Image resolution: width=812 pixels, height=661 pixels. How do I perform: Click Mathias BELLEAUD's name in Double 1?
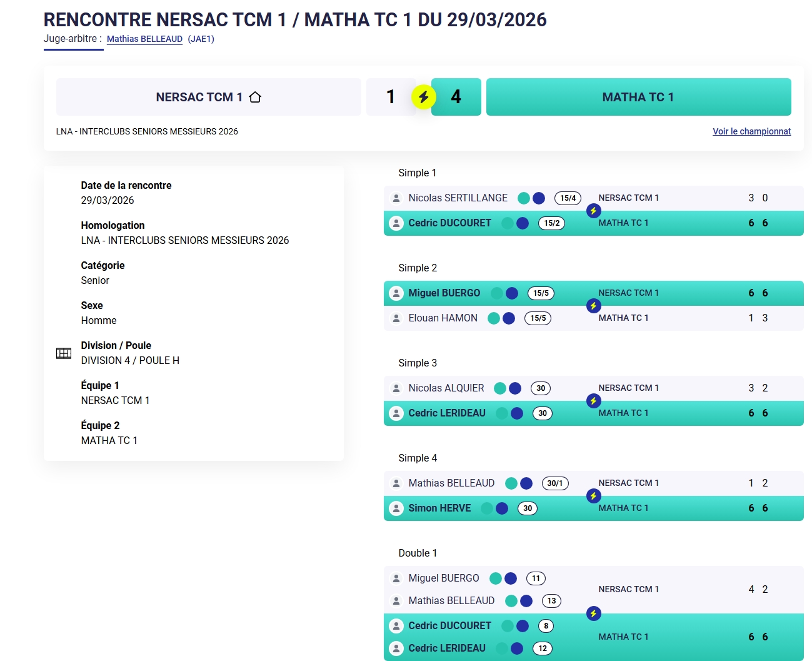coord(451,601)
